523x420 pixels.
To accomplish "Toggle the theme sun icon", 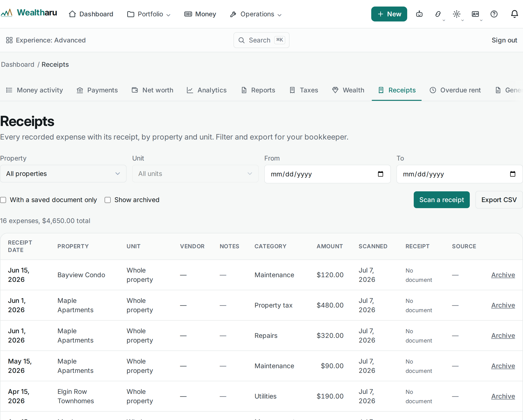I will (456, 14).
